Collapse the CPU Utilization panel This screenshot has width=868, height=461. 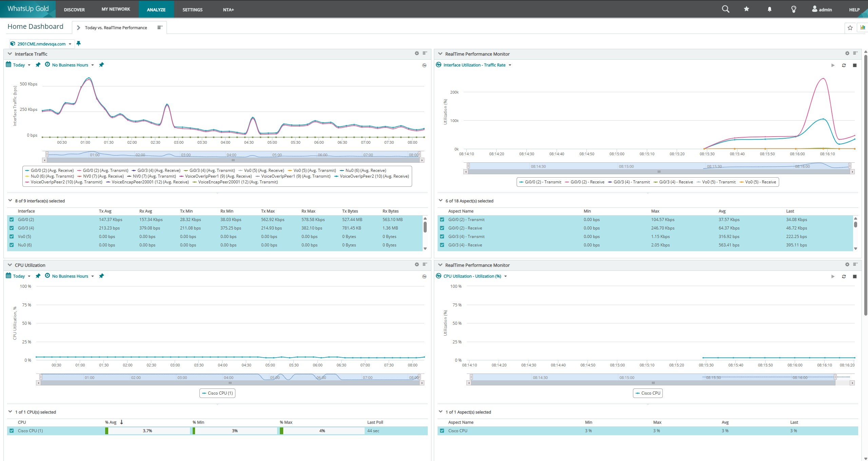[x=10, y=265]
